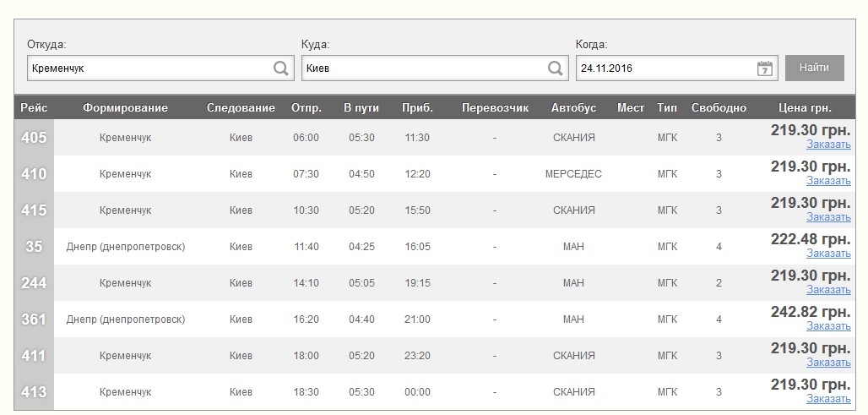Click the Отпр. column header

(x=306, y=107)
